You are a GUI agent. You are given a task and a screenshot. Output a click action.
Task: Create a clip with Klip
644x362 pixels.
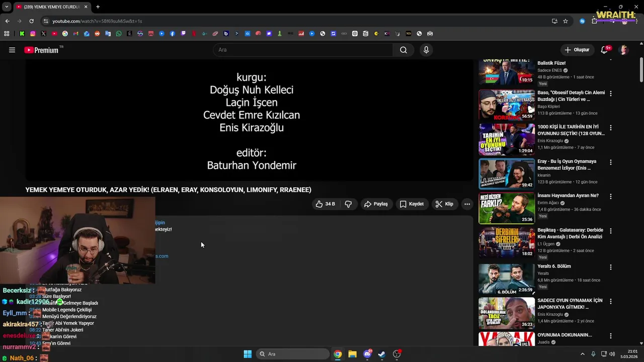pyautogui.click(x=444, y=204)
